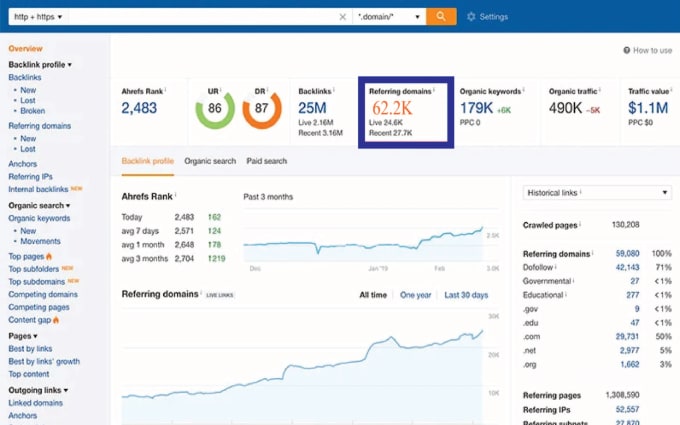Collapse the Organic search sidebar section
The image size is (680, 425).
39,206
